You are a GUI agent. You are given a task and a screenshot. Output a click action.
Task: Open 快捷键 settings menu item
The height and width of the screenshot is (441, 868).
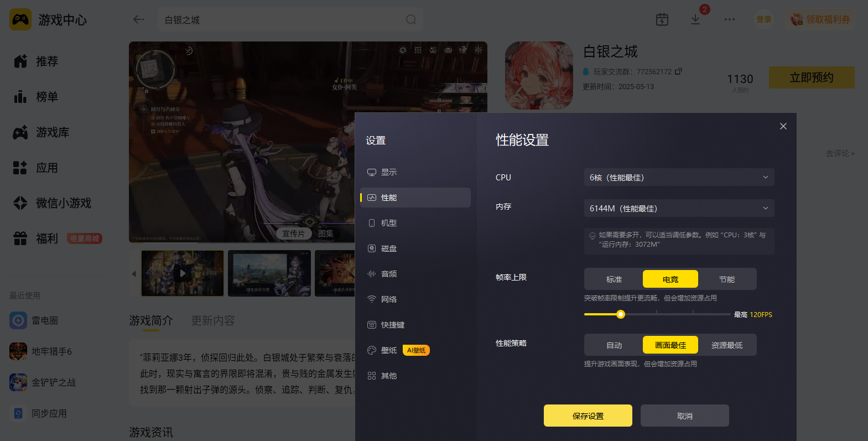[x=415, y=325]
